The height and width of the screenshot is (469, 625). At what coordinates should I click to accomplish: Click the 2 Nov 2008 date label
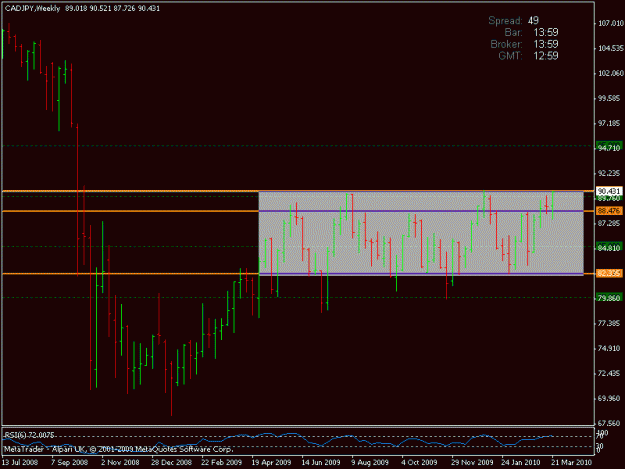click(120, 462)
